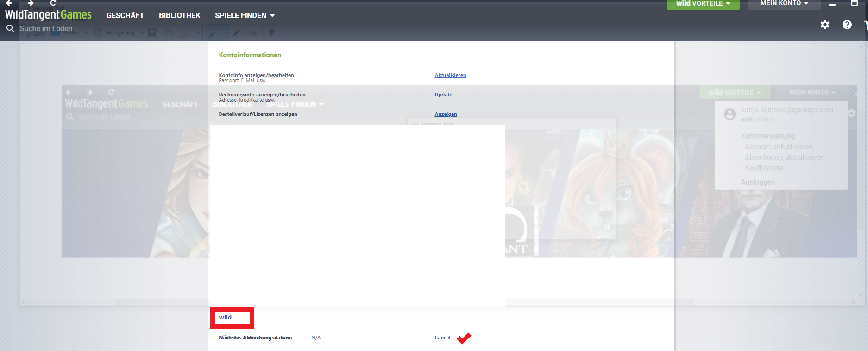Click 'Nächstes Abbuchungsdatum:' label
Viewport: 868px width, 351px height.
click(255, 338)
